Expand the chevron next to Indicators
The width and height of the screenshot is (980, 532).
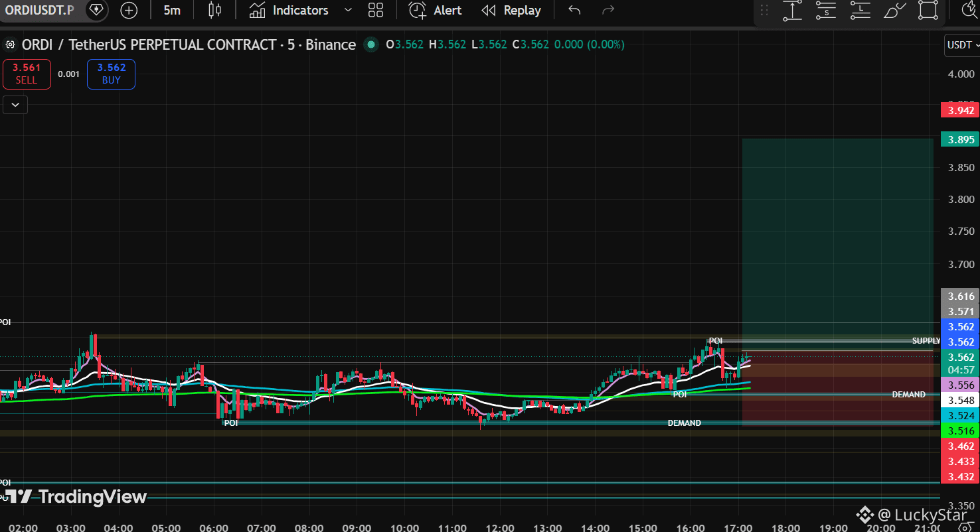coord(348,10)
